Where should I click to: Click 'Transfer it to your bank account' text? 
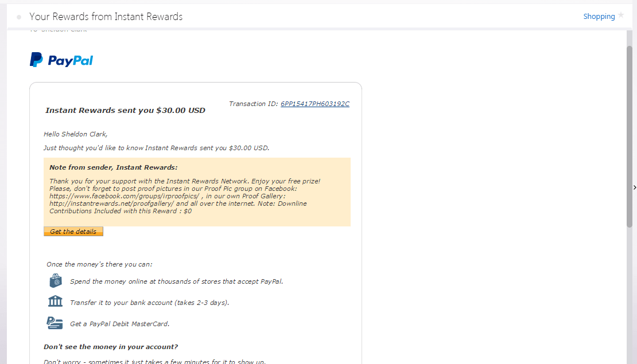150,302
